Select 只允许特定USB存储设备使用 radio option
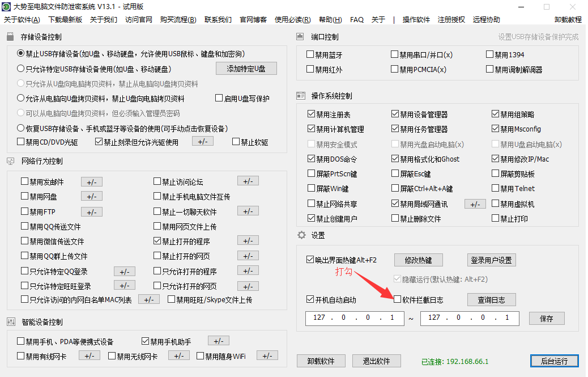 (x=21, y=69)
